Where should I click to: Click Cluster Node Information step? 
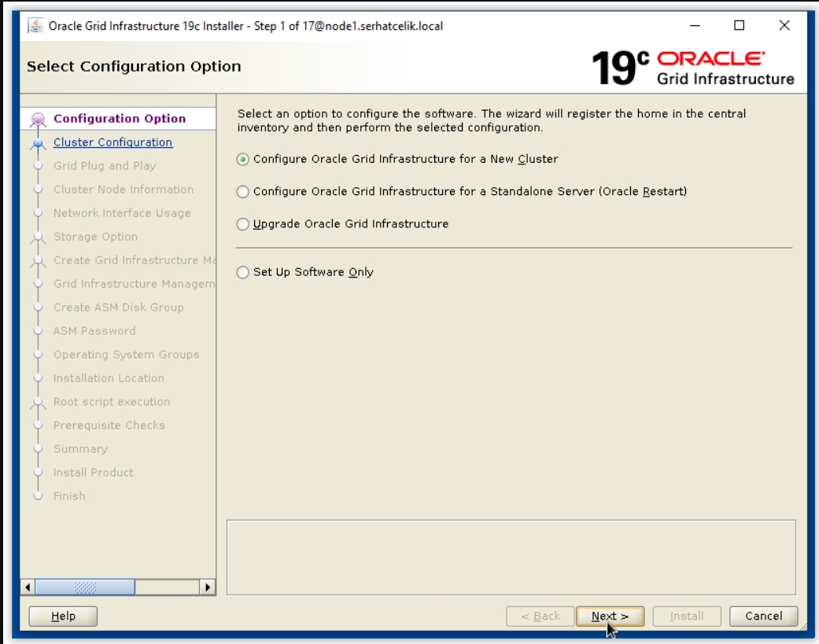point(124,190)
